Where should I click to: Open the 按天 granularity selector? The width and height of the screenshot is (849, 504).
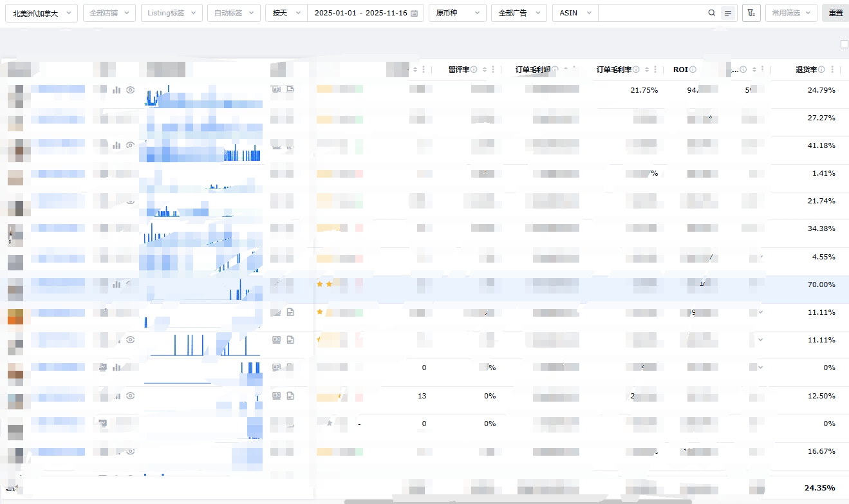pyautogui.click(x=286, y=13)
